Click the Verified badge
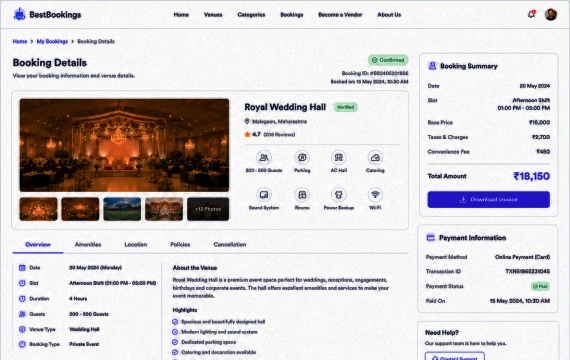 (345, 107)
